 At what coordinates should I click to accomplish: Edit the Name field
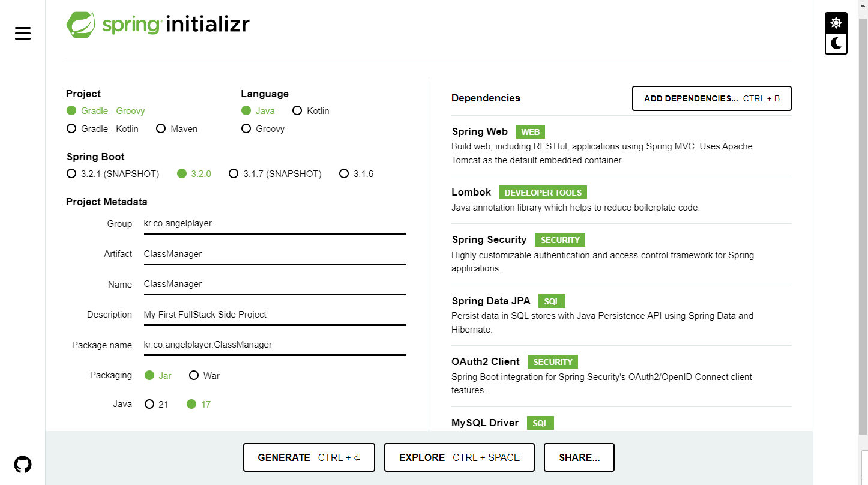[x=275, y=285]
